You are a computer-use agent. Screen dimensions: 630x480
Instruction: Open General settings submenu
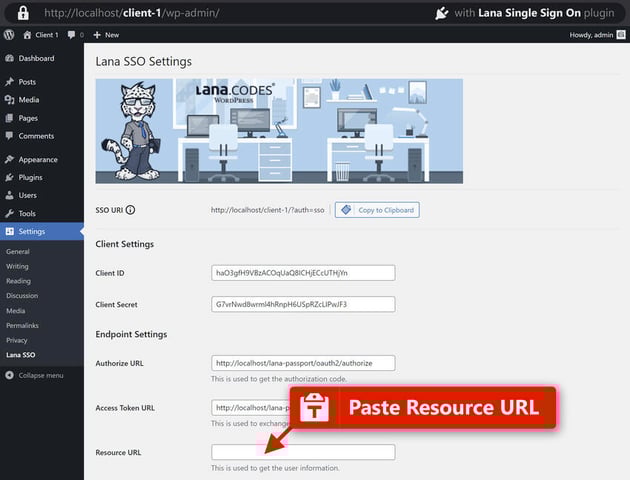tap(18, 251)
